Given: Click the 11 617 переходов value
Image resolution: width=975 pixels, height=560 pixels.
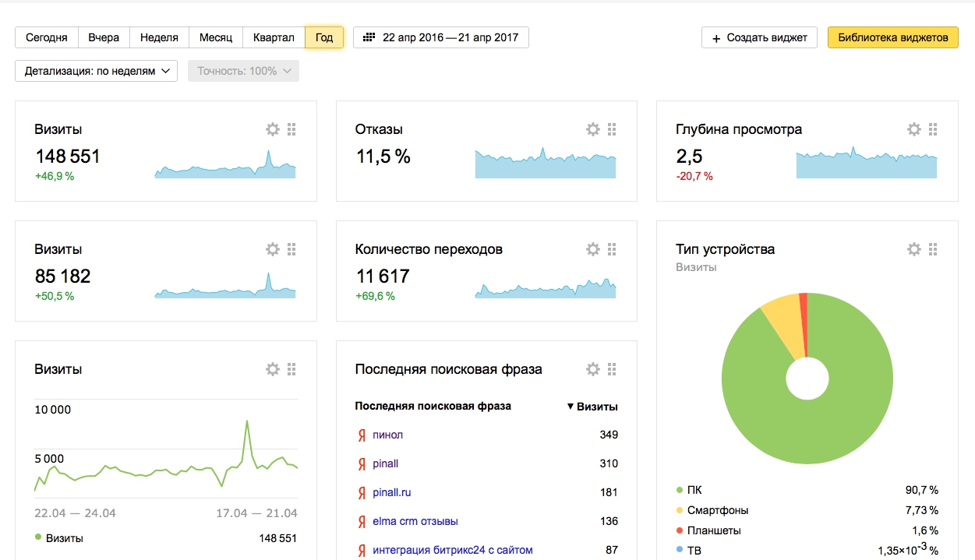Looking at the screenshot, I should pos(383,276).
